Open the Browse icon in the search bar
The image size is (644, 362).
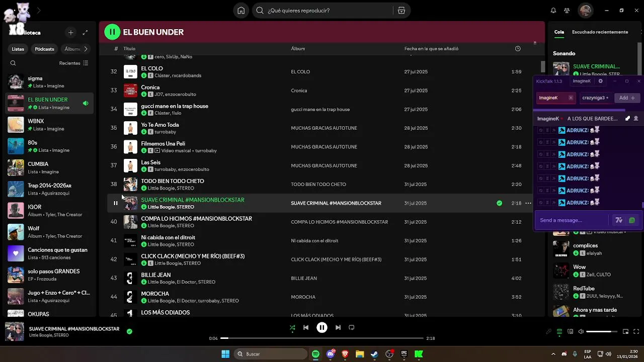point(401,11)
